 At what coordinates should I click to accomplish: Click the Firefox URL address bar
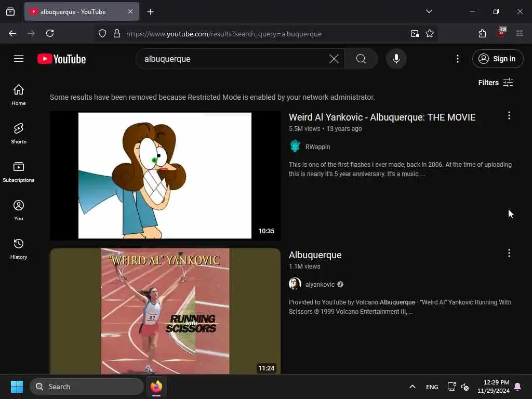(x=264, y=34)
